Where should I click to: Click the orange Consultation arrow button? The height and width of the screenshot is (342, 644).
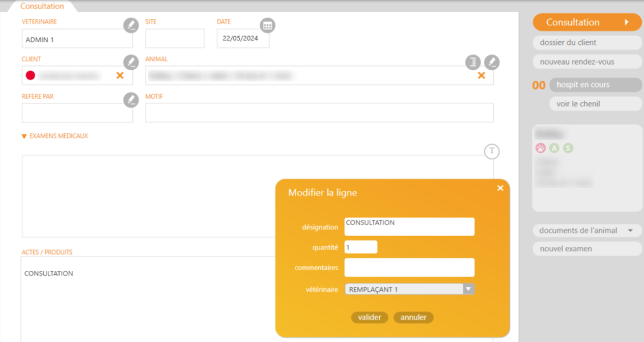(587, 22)
